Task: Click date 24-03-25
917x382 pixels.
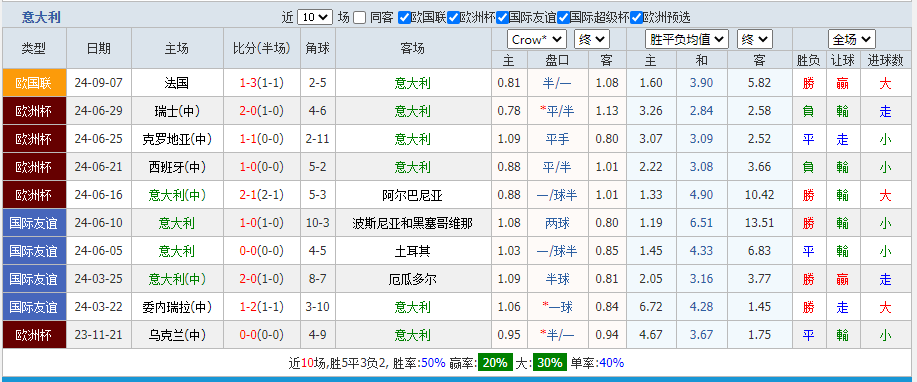Action: click(x=99, y=279)
